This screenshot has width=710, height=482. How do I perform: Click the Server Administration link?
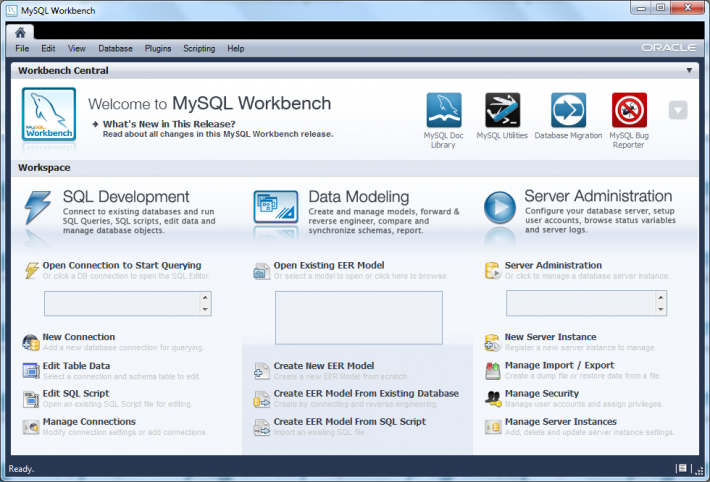pos(553,265)
